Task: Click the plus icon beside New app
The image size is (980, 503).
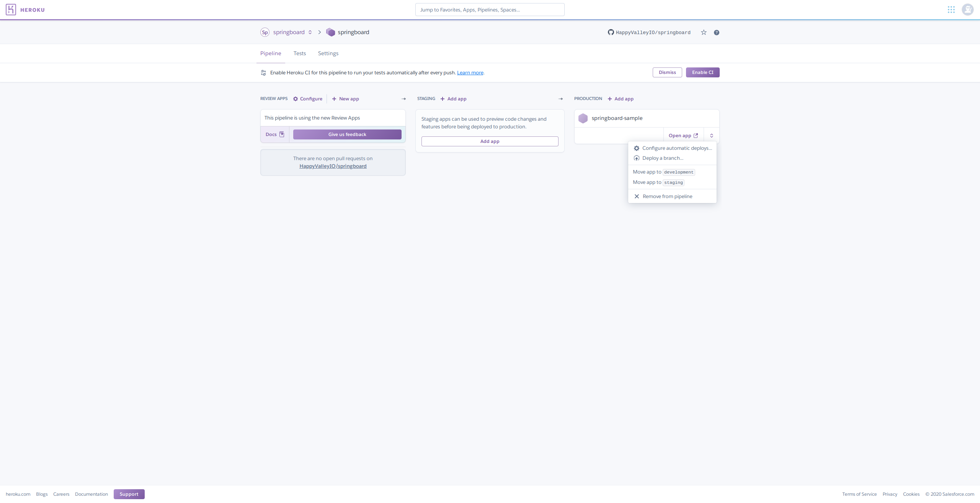Action: [x=334, y=99]
